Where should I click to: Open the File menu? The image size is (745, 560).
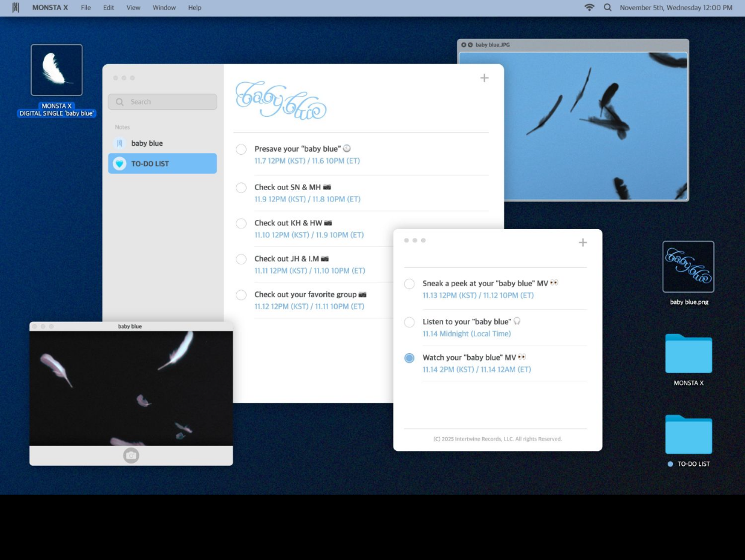[86, 8]
